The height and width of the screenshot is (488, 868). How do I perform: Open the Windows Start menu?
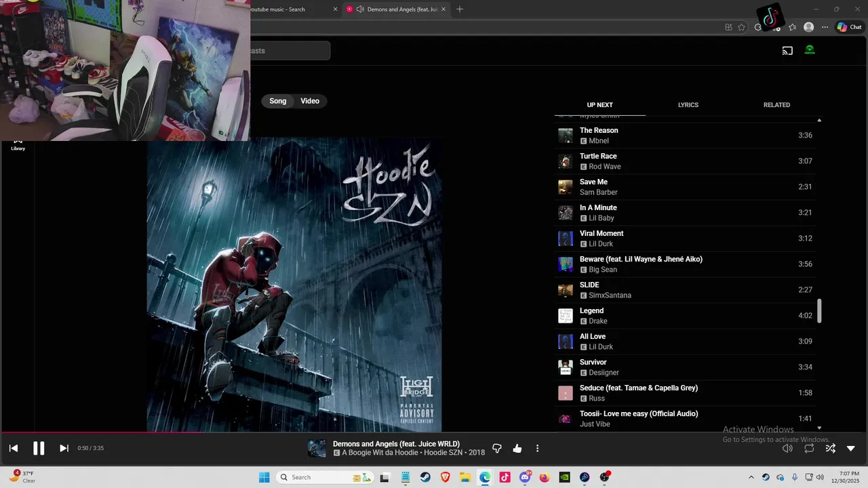(x=264, y=477)
